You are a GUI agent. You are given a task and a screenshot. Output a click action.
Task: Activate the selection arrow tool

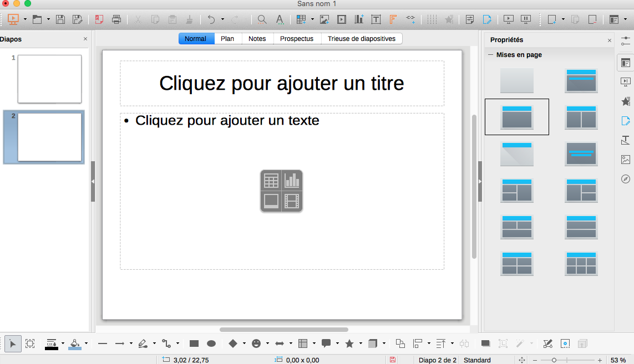click(13, 344)
